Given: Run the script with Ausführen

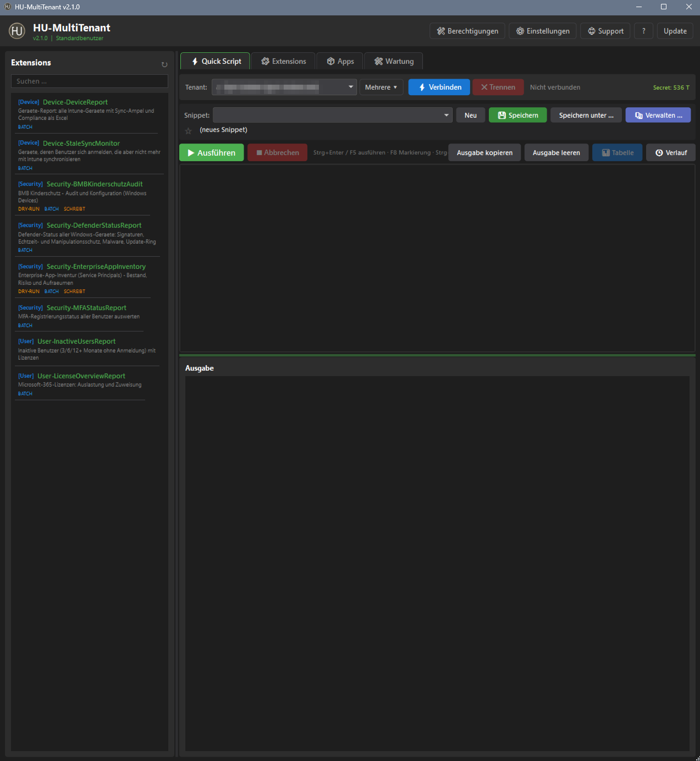Looking at the screenshot, I should point(212,152).
